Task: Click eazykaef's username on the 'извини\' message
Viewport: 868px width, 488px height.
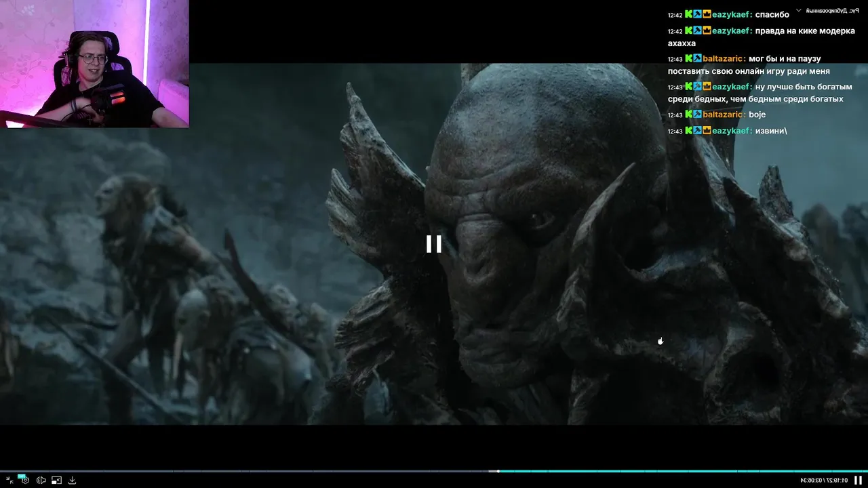Action: 731,131
